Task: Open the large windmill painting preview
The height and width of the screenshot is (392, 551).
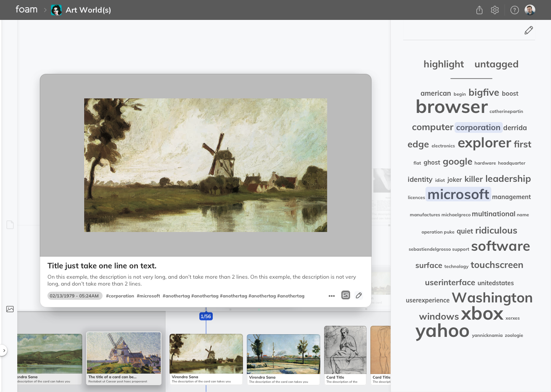Action: (x=205, y=165)
